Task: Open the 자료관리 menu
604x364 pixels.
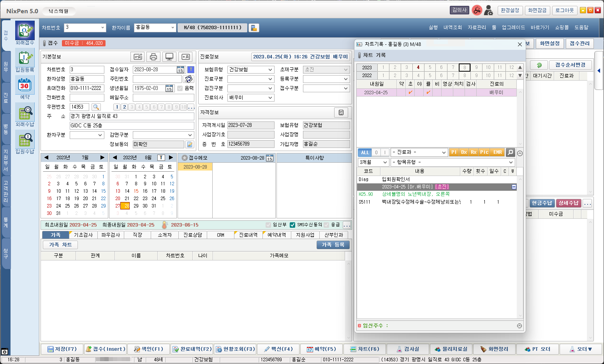Action: click(x=477, y=28)
